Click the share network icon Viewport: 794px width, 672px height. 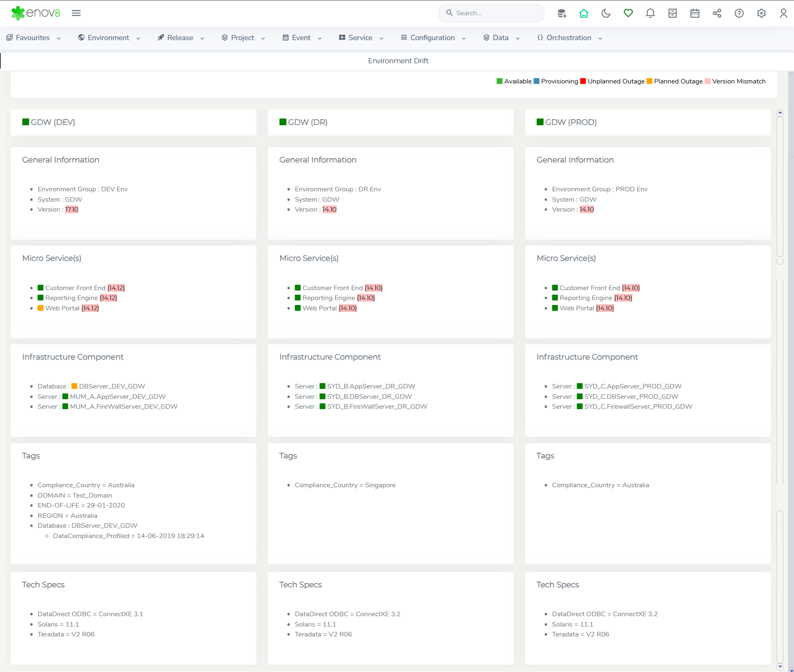click(717, 13)
